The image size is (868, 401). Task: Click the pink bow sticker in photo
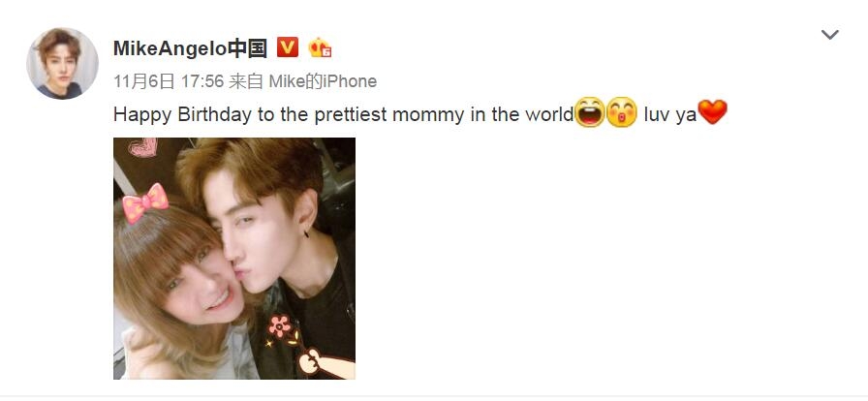(145, 202)
